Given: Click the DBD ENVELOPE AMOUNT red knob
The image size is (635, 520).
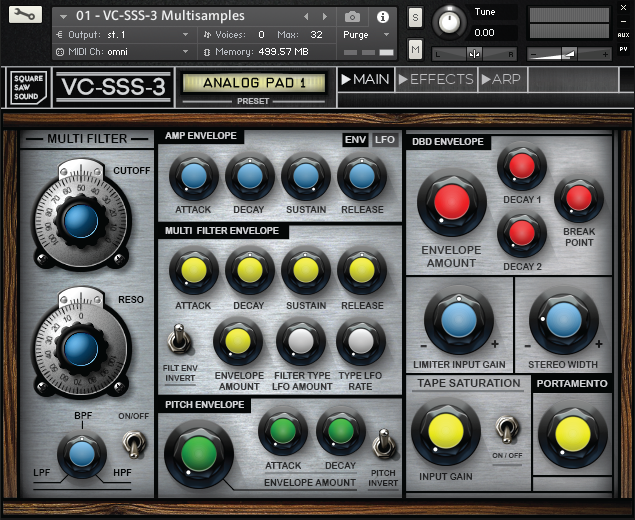Looking at the screenshot, I should click(452, 202).
